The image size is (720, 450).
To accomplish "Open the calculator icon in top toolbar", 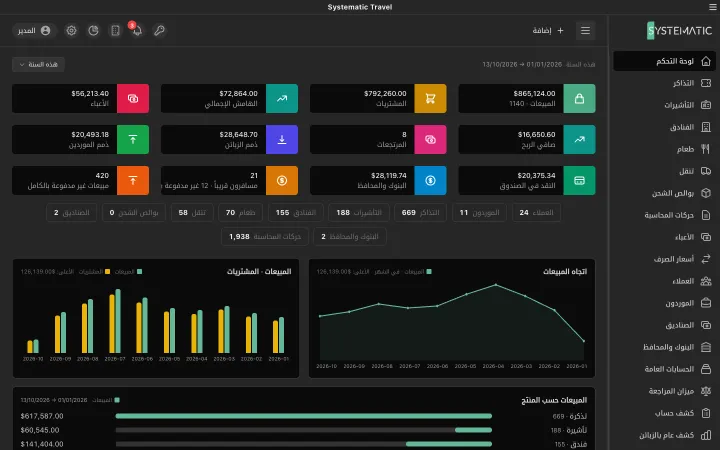I will click(x=115, y=30).
